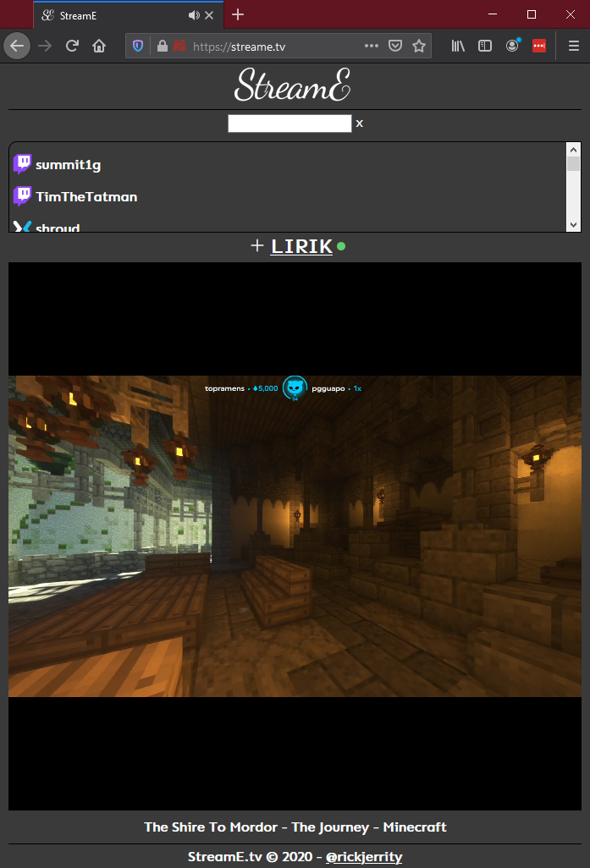Click the streamer list scrollbar down arrow

click(573, 225)
